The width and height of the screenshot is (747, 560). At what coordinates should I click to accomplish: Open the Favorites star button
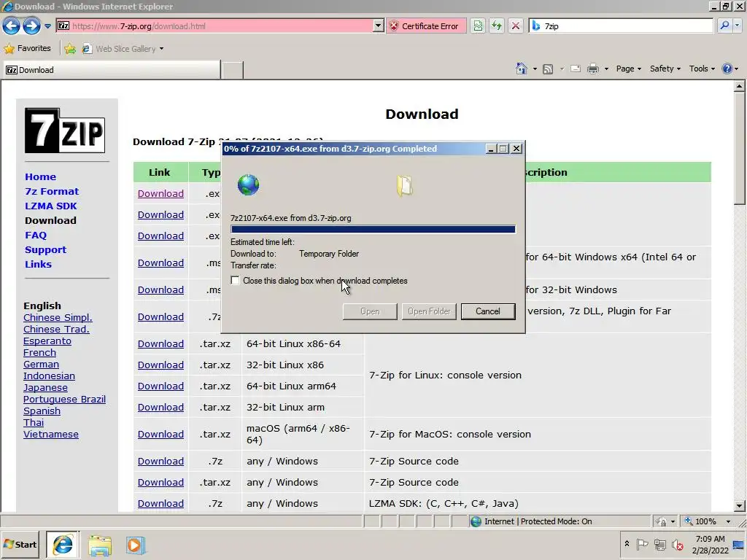coord(27,48)
